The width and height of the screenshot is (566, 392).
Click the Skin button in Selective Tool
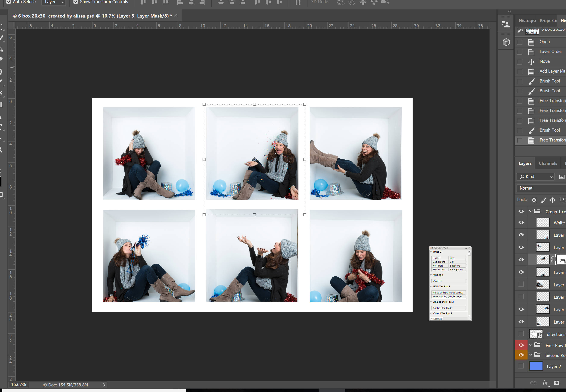[x=457, y=258]
